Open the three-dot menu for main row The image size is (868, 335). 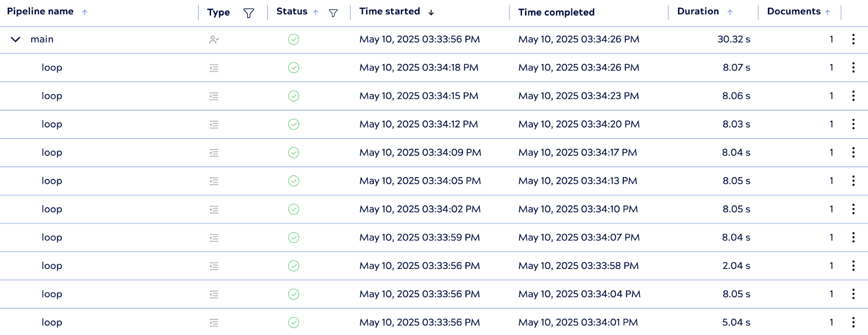(x=853, y=39)
